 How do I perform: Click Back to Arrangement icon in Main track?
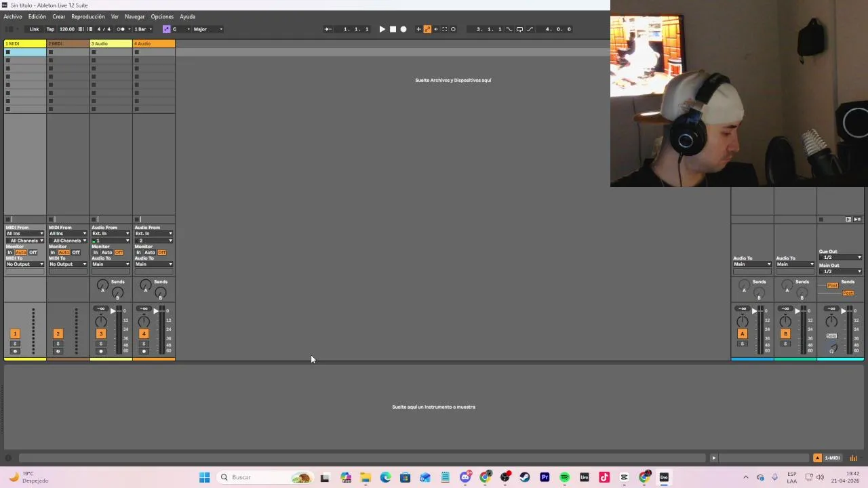pyautogui.click(x=857, y=220)
